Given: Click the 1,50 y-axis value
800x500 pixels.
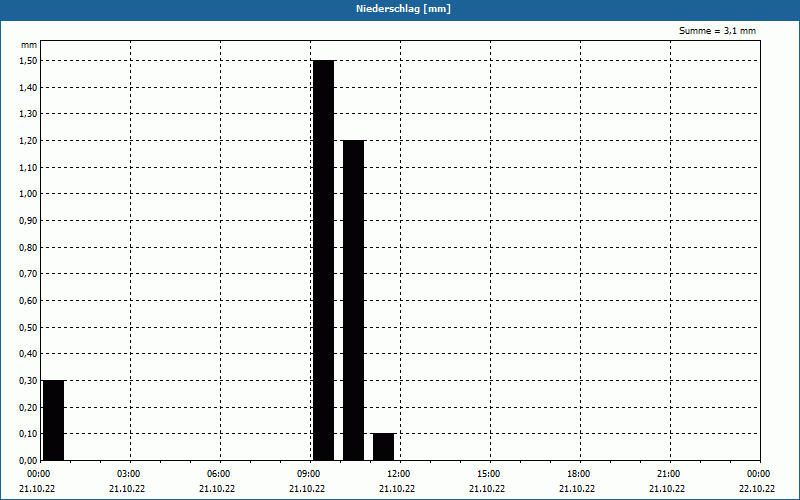Looking at the screenshot, I should click(28, 61).
